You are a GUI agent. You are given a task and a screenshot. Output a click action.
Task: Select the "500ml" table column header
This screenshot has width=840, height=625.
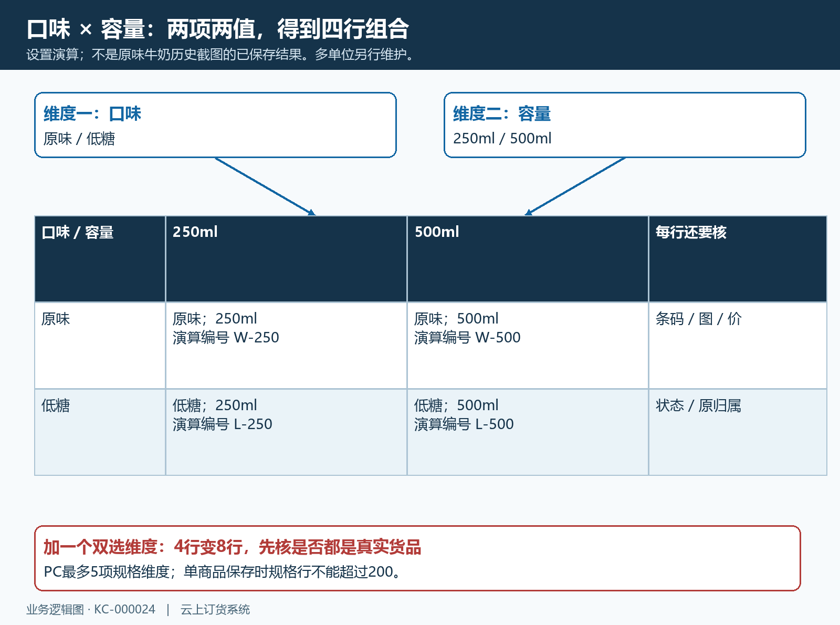[x=528, y=259]
